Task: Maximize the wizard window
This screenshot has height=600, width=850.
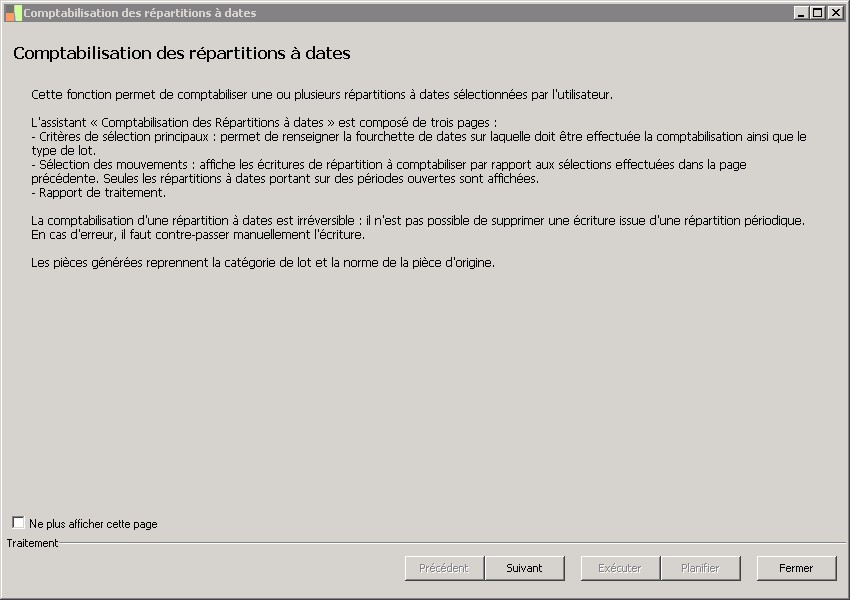Action: 817,13
